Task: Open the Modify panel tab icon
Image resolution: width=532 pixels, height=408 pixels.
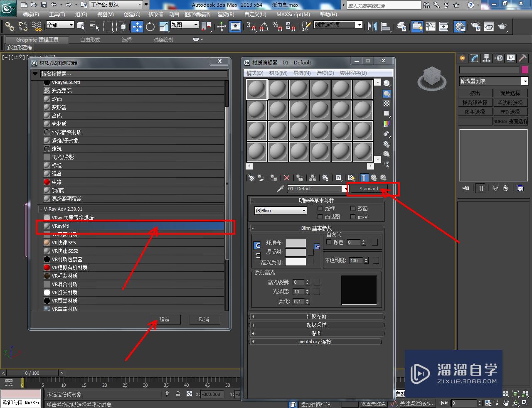Action: (x=474, y=58)
